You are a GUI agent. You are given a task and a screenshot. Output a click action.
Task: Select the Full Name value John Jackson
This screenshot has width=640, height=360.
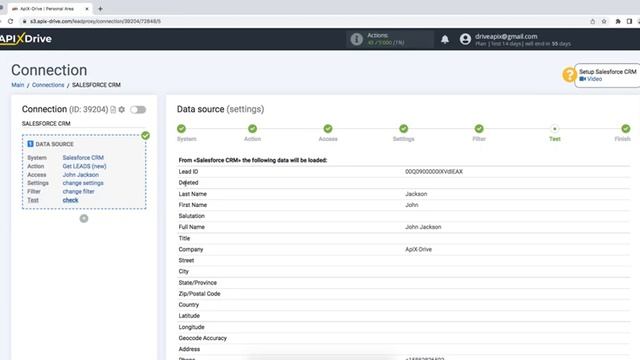pos(423,227)
